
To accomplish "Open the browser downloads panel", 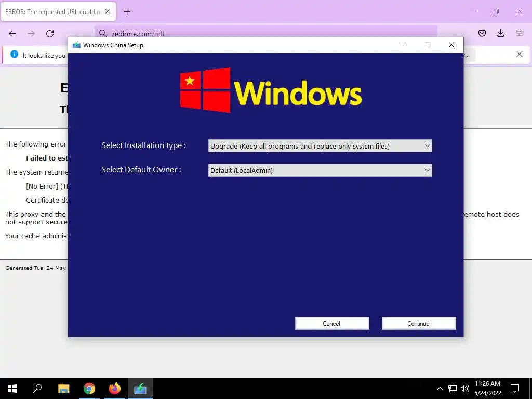I will (500, 33).
